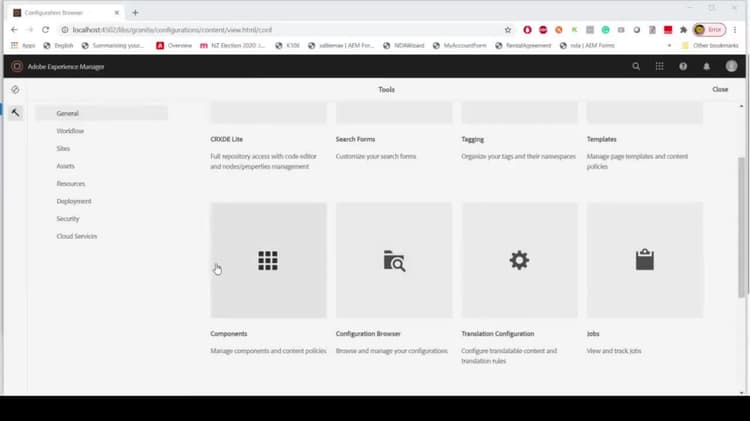Open the AEM user profile avatar
The width and height of the screenshot is (750, 421).
(x=731, y=66)
